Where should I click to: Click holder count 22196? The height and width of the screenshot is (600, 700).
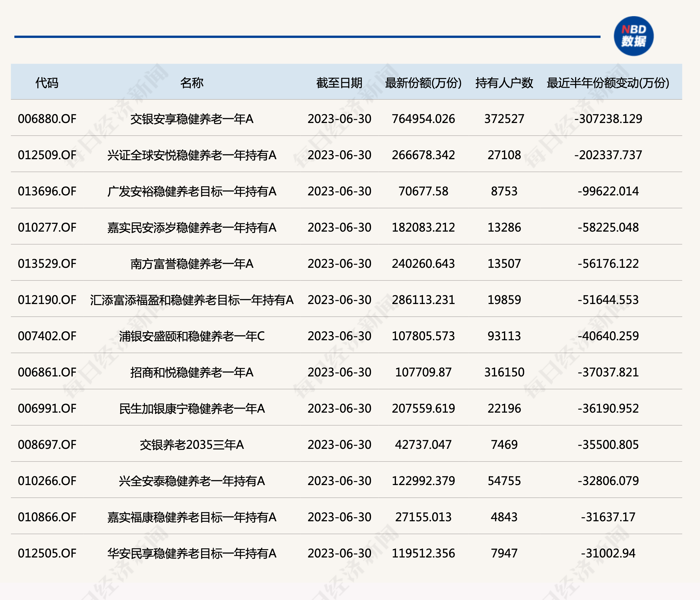(x=504, y=408)
